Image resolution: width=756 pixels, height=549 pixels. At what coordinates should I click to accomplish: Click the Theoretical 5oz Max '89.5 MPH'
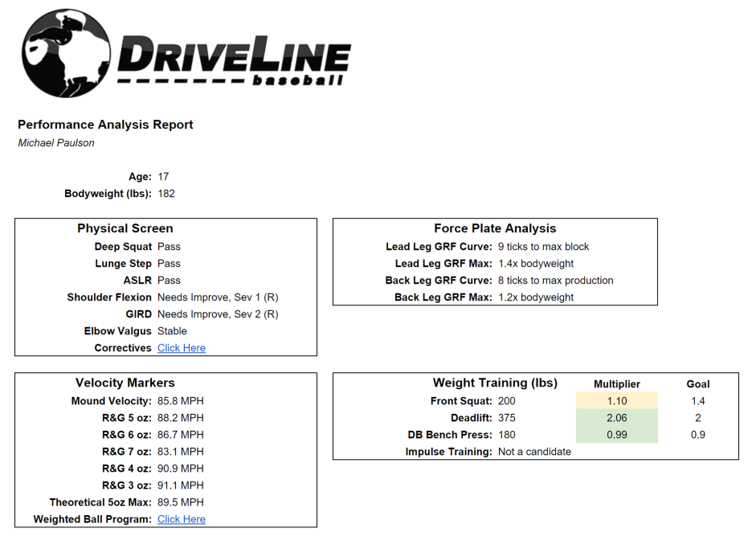(180, 502)
